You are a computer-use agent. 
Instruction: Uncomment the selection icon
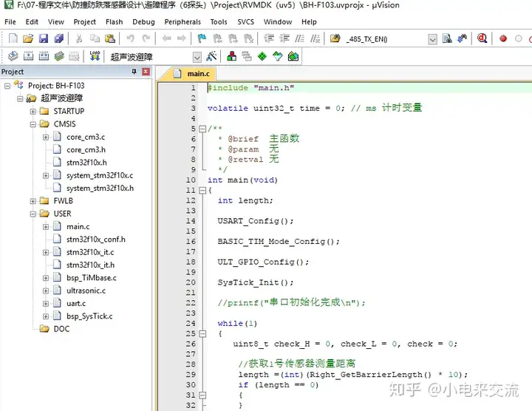point(316,38)
